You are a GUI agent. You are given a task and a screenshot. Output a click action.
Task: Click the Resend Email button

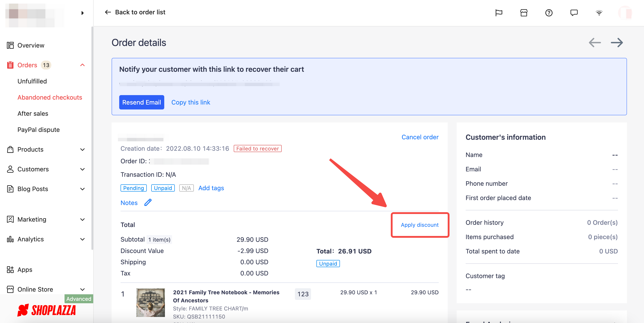coord(141,102)
